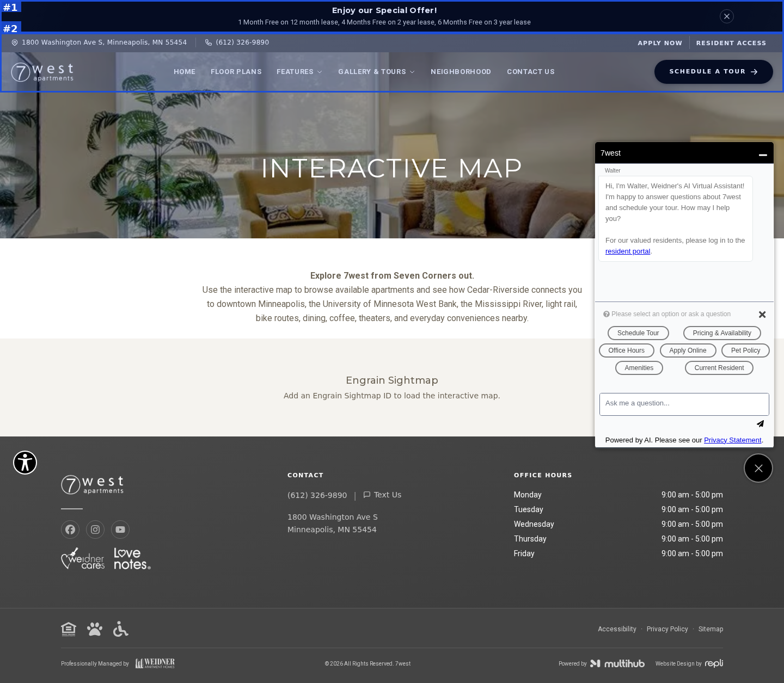
Task: Choose Pet Policy chat option
Action: 746,350
